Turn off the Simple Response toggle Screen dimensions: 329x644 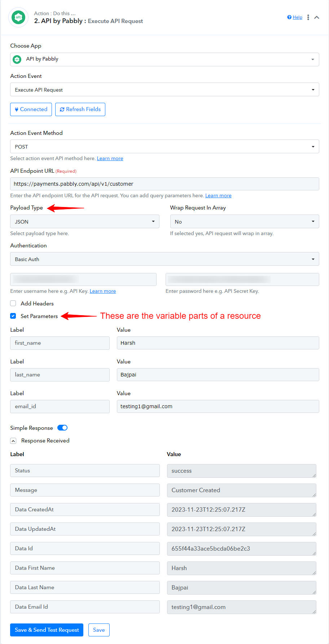coord(62,428)
